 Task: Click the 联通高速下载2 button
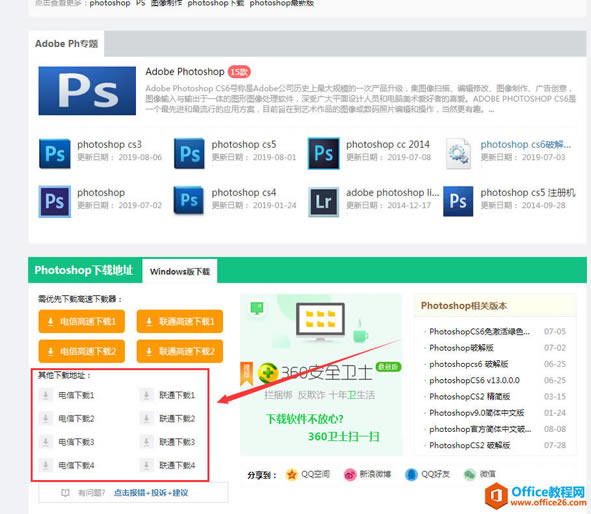click(x=180, y=351)
